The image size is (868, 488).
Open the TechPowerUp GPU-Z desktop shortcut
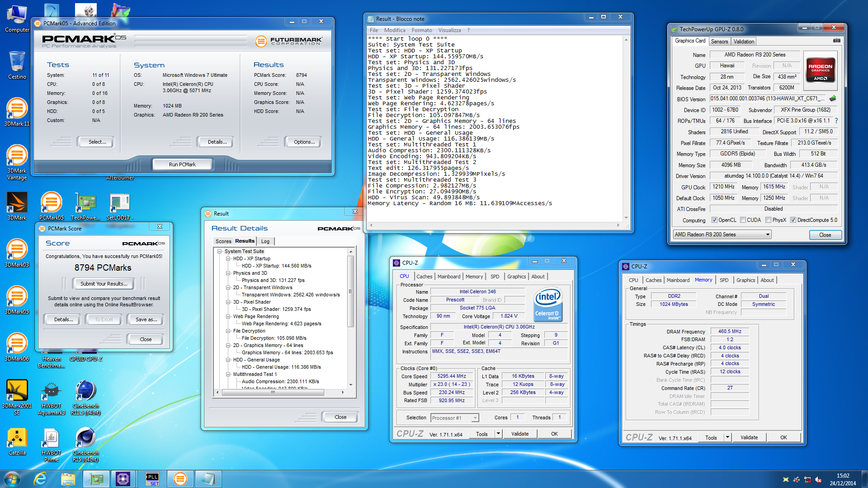(85, 206)
